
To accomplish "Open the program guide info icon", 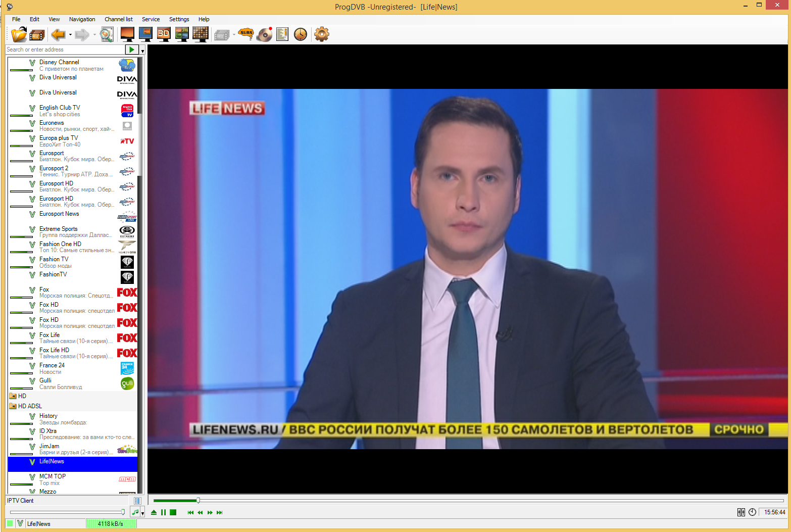I will 282,34.
